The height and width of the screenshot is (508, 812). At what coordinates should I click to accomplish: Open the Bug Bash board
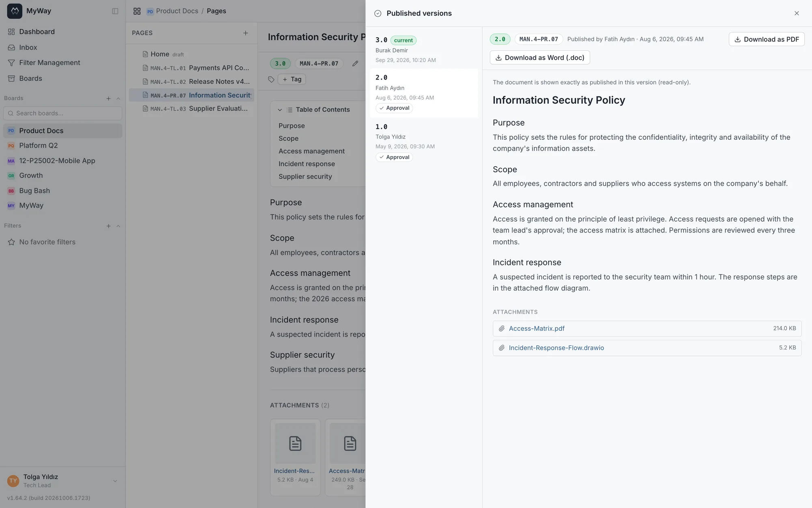pos(63,191)
